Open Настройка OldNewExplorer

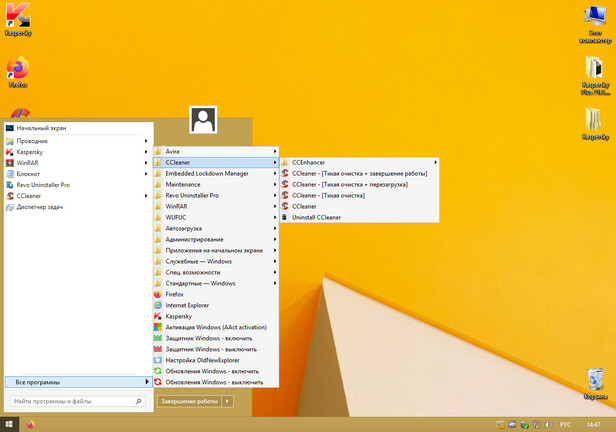click(x=216, y=360)
